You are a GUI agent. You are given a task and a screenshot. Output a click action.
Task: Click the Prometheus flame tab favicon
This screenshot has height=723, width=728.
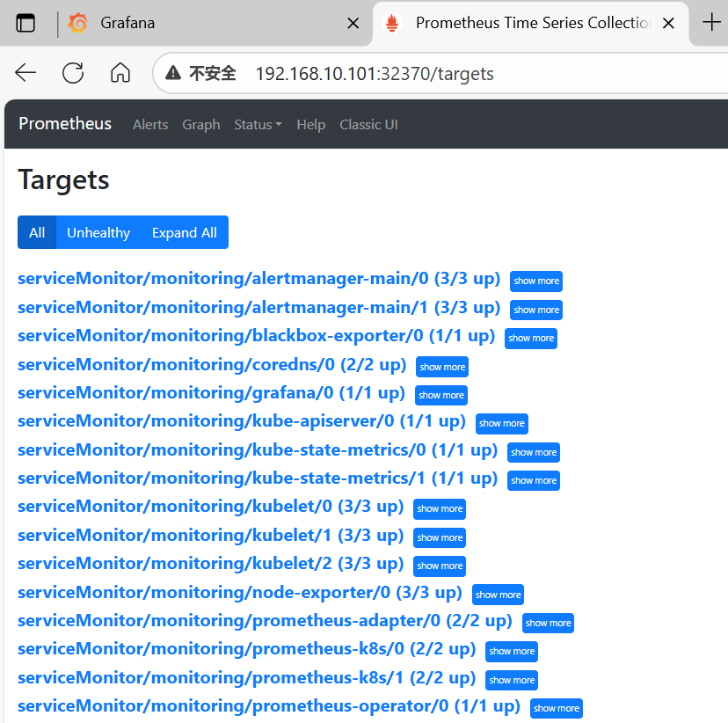(392, 23)
